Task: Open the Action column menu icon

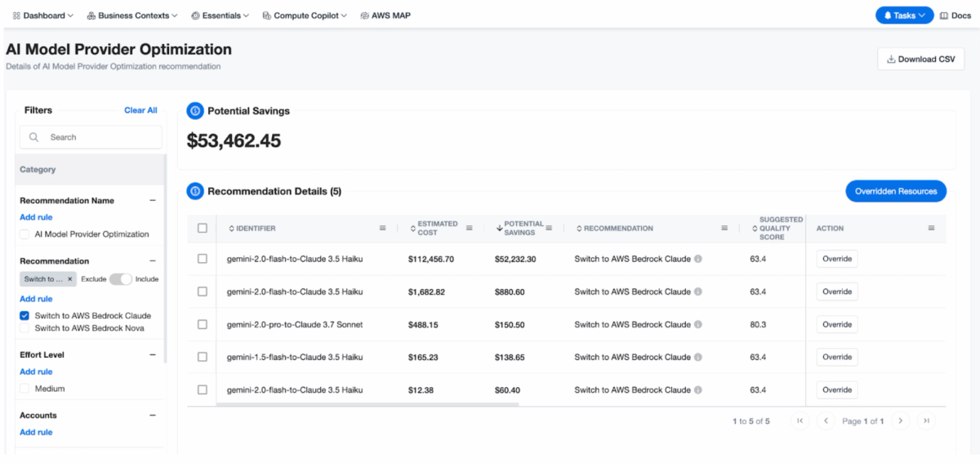Action: (x=931, y=229)
